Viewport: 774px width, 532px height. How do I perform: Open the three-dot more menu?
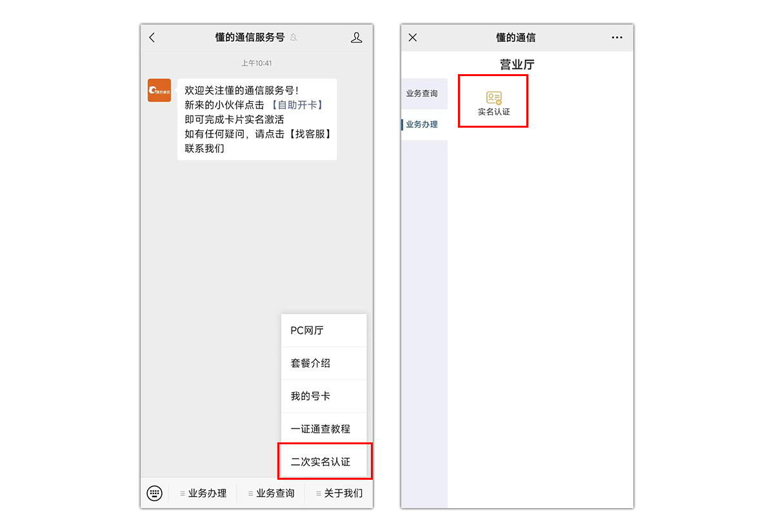pyautogui.click(x=617, y=37)
